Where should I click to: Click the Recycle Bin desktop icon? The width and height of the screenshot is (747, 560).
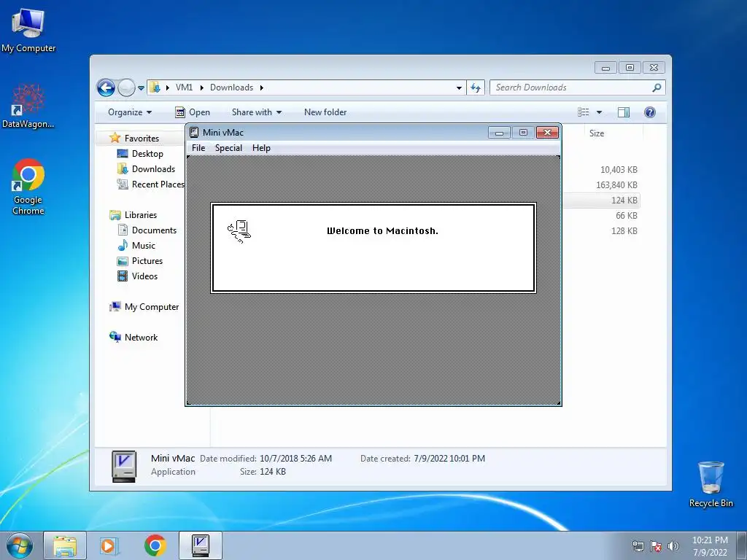tap(711, 484)
